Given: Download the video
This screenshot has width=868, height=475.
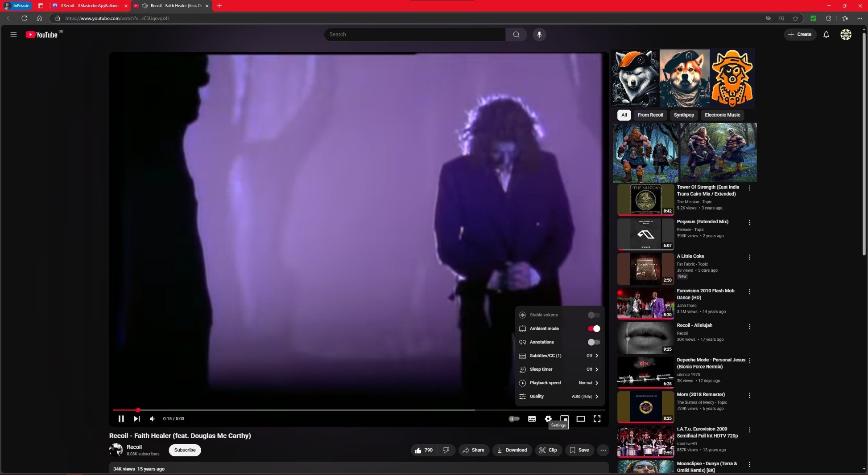Looking at the screenshot, I should tap(512, 450).
